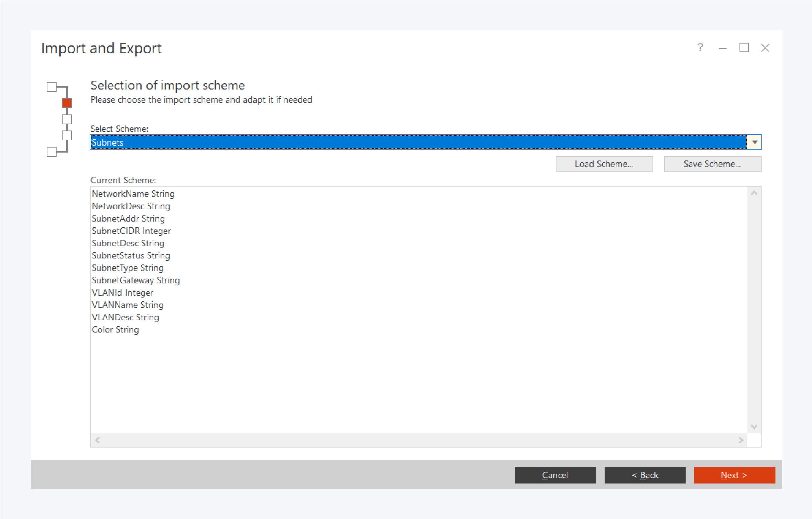Click the third wizard step box
The width and height of the screenshot is (812, 519).
(67, 119)
